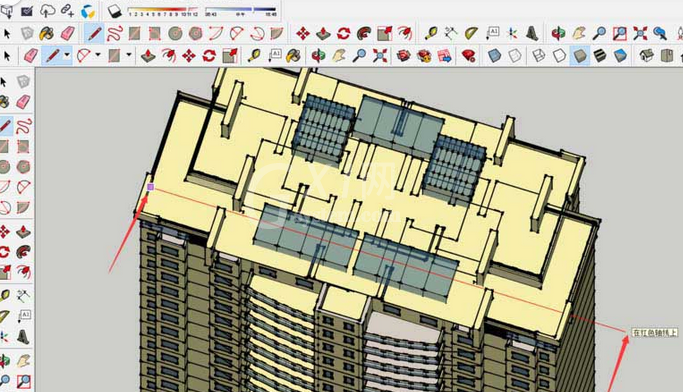Click the Add link icon with plus

point(67,10)
